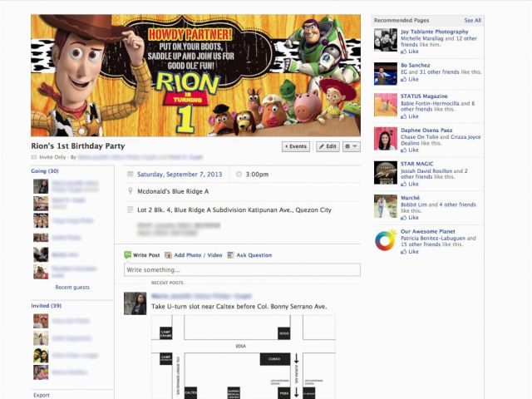
Task: Click Jay Tablante Photography thumbnail
Action: (x=386, y=40)
